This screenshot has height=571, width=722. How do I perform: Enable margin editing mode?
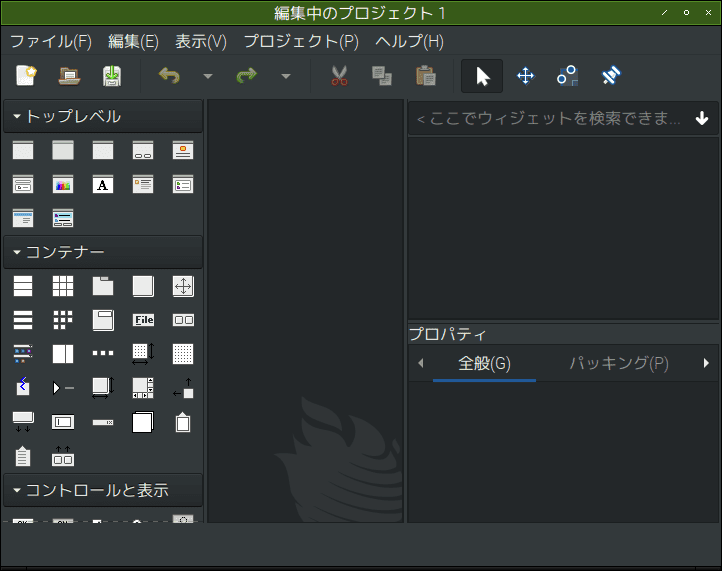pos(568,76)
